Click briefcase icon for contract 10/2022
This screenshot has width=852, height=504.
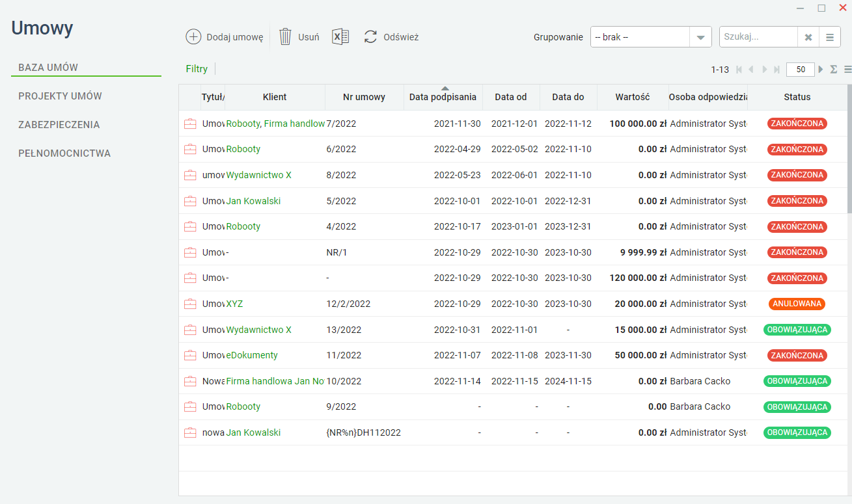[190, 381]
